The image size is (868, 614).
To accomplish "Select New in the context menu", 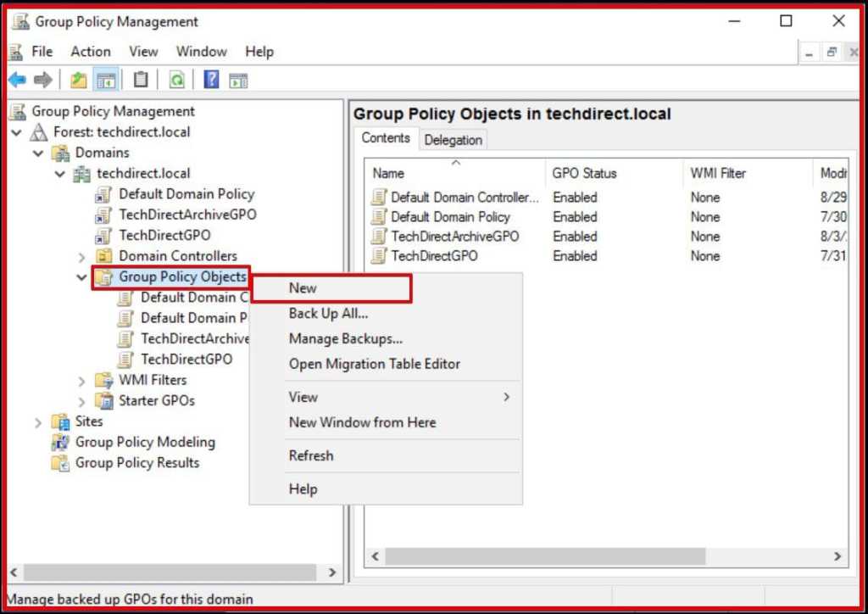I will pos(303,288).
